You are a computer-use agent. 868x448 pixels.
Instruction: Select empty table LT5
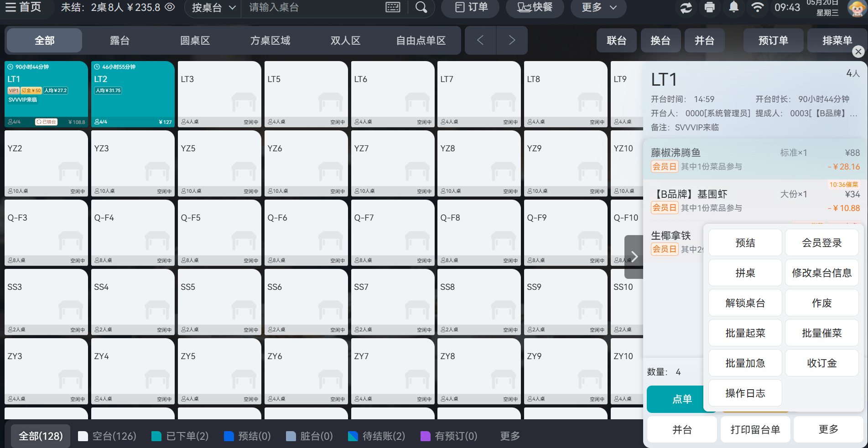[x=306, y=94]
